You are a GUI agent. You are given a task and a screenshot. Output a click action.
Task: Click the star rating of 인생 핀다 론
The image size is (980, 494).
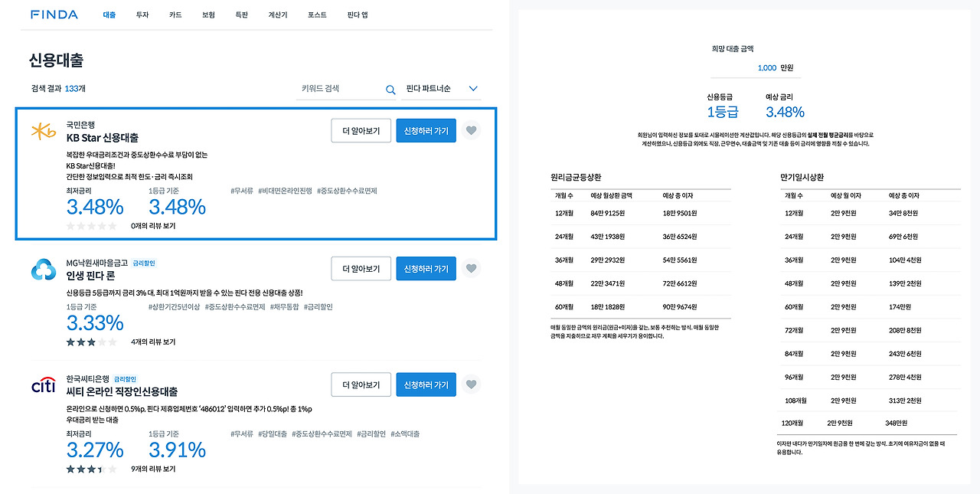pyautogui.click(x=91, y=342)
